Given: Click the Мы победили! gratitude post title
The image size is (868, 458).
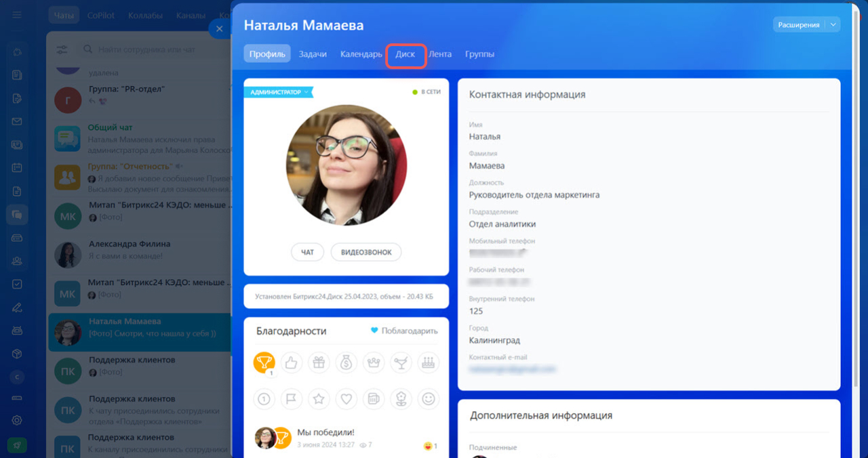Looking at the screenshot, I should click(x=325, y=432).
